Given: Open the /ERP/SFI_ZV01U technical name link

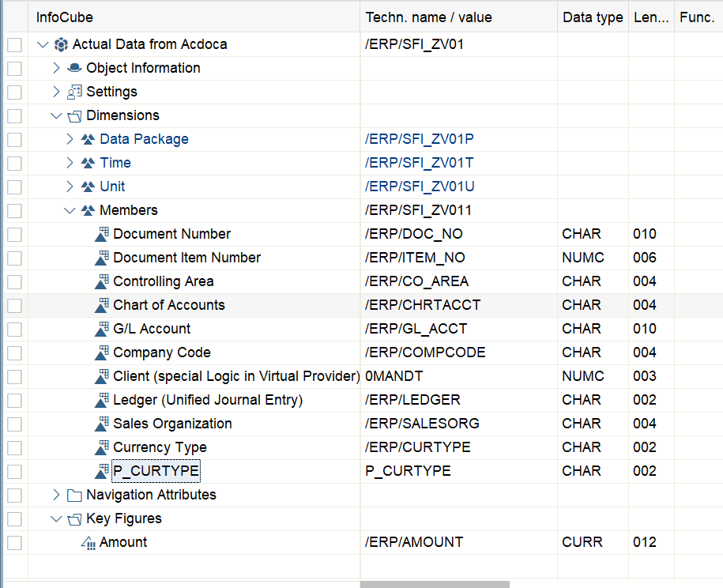Looking at the screenshot, I should coord(420,187).
